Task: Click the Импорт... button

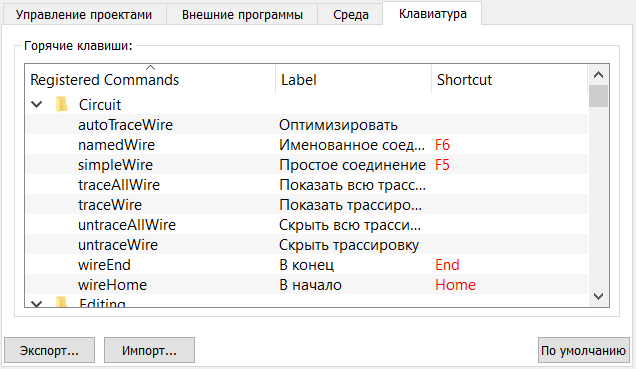Action: point(149,350)
